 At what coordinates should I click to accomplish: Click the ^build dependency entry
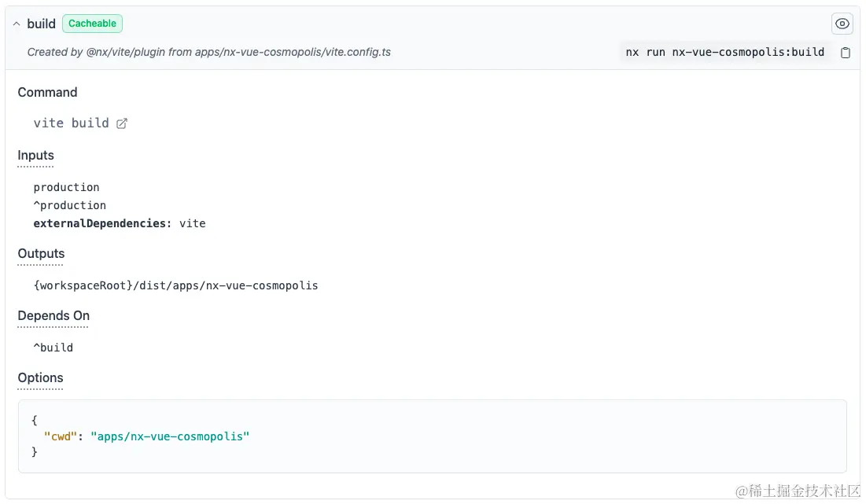click(x=53, y=348)
